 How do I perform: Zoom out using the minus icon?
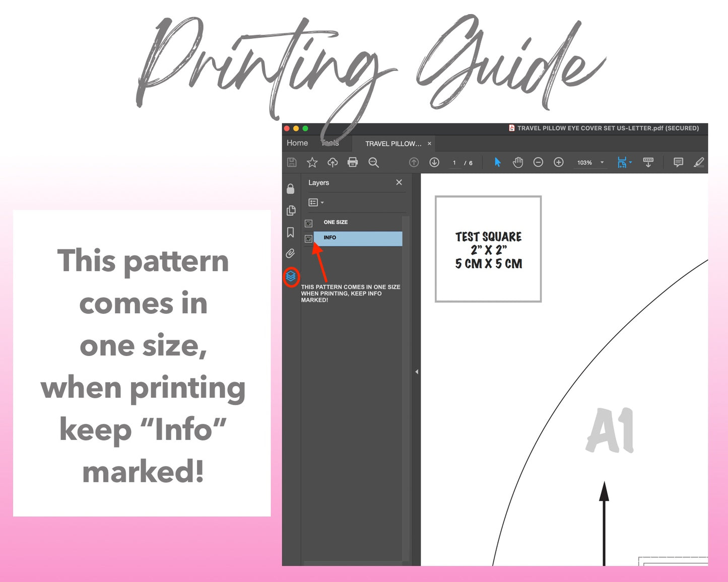(x=538, y=162)
